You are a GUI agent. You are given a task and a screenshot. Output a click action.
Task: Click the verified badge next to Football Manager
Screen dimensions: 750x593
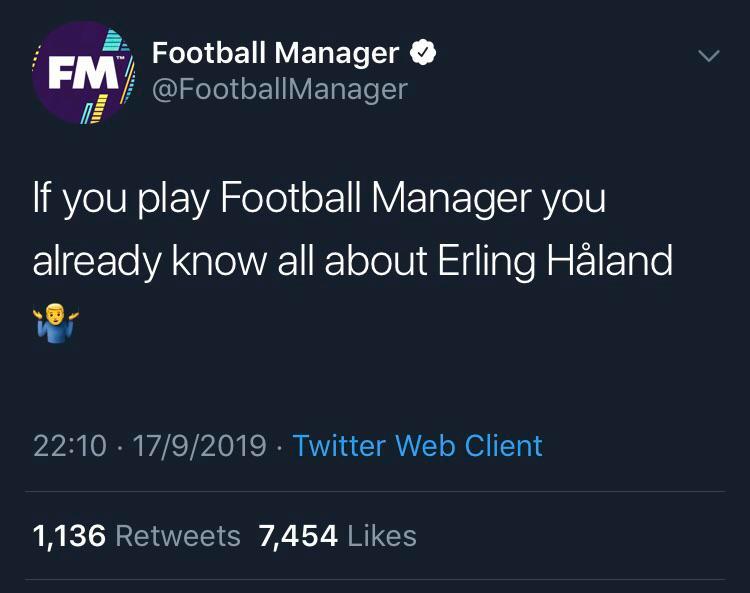click(x=423, y=53)
